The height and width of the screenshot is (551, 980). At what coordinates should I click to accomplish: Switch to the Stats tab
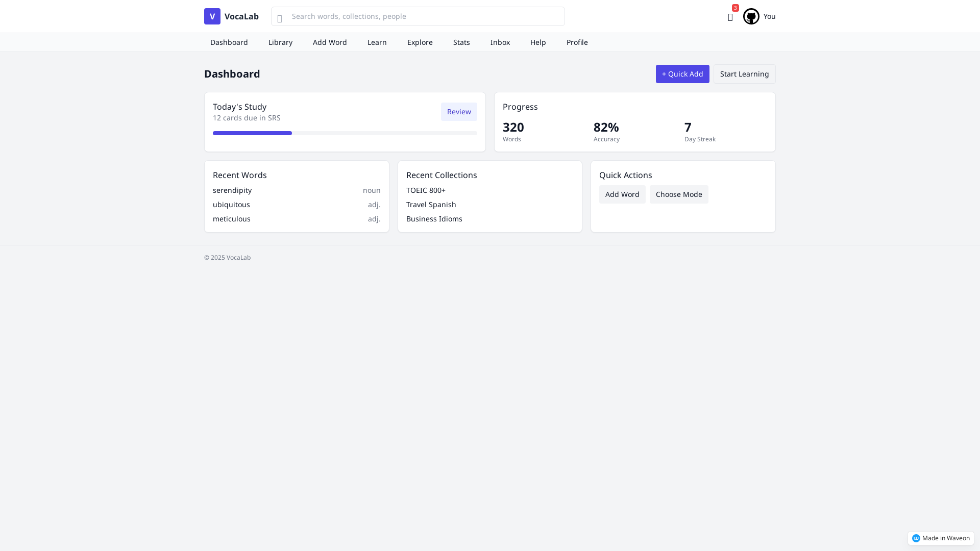461,42
